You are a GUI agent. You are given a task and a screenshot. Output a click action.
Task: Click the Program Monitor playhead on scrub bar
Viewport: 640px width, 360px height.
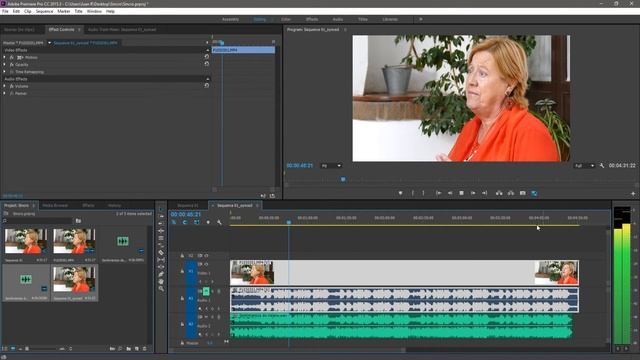(343, 179)
